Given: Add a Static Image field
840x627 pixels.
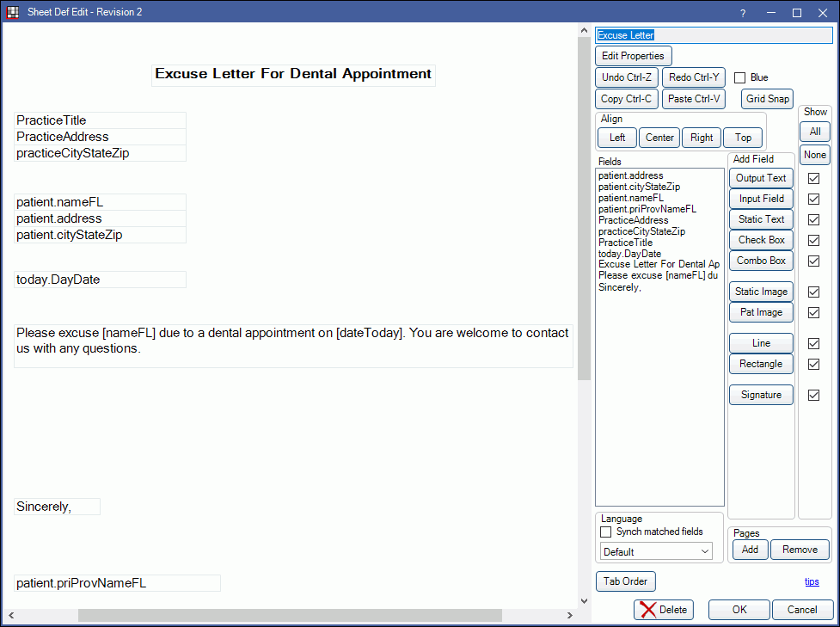Looking at the screenshot, I should click(761, 292).
